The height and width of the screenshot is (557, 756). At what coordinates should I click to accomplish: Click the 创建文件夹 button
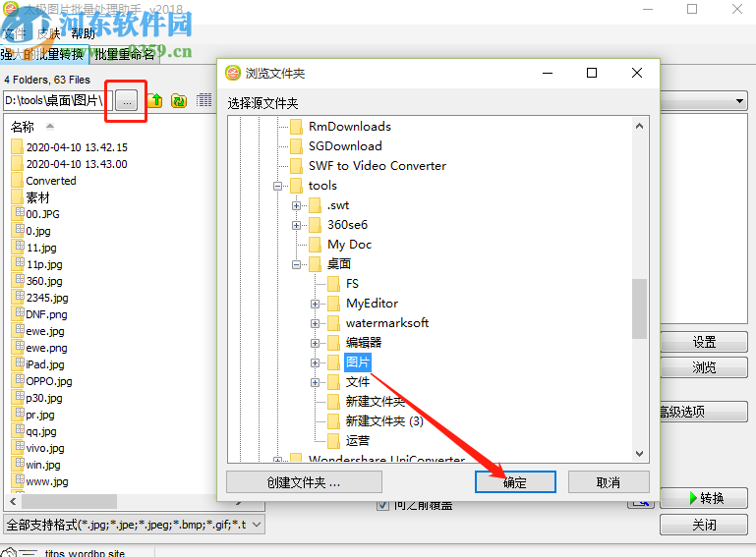[x=304, y=481]
